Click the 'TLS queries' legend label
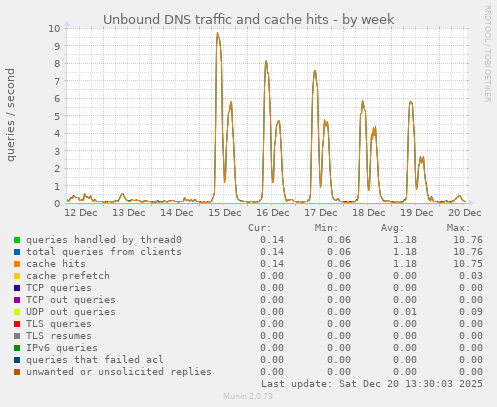The height and width of the screenshot is (407, 497). [59, 324]
